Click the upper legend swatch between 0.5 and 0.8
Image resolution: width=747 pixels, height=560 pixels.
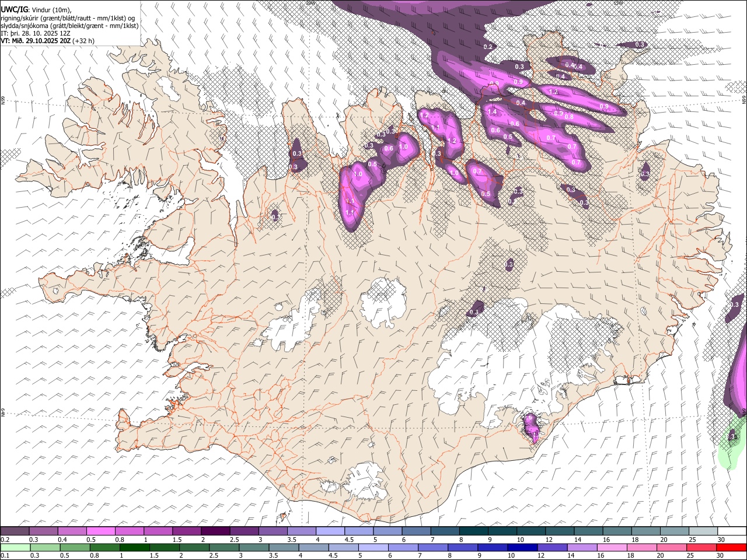click(x=101, y=531)
